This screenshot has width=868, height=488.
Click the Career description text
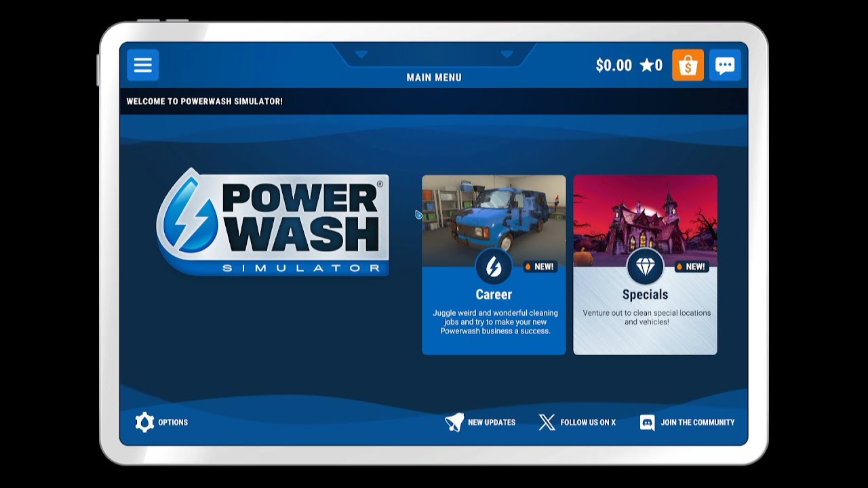[x=495, y=322]
